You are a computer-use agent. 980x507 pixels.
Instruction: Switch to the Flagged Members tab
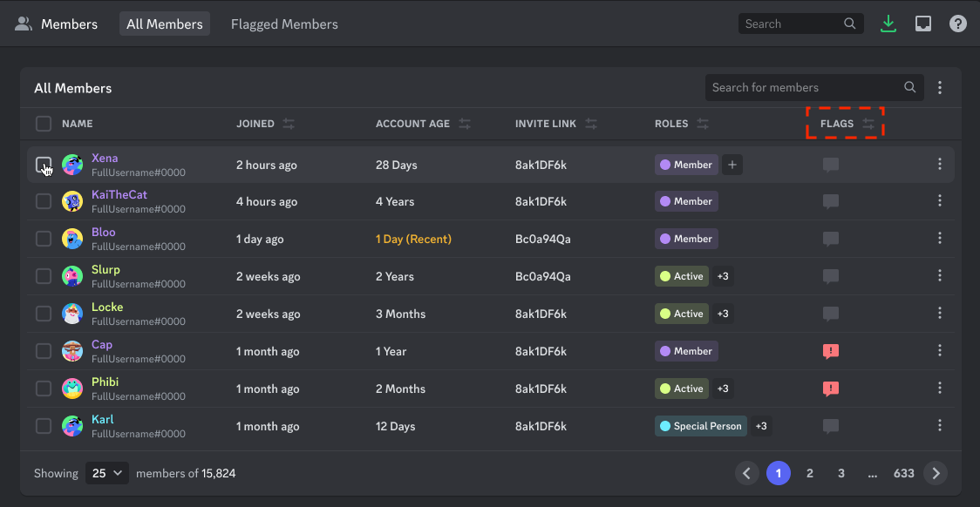tap(284, 24)
